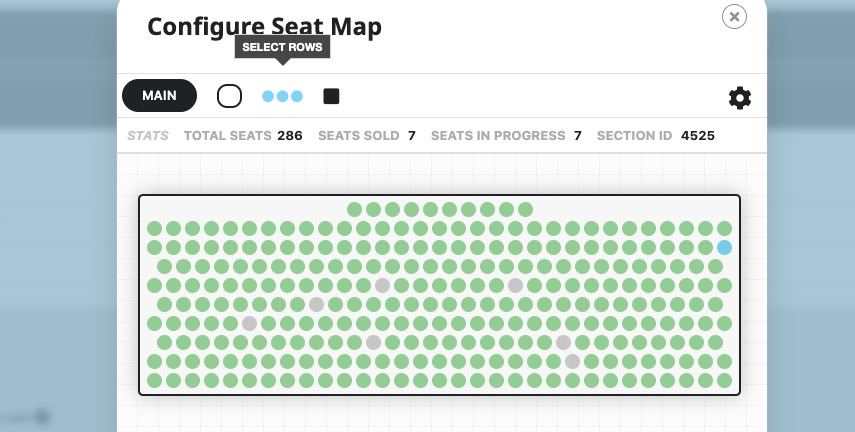Pick the gray seat in seventh row
The image size is (855, 432).
pos(249,323)
